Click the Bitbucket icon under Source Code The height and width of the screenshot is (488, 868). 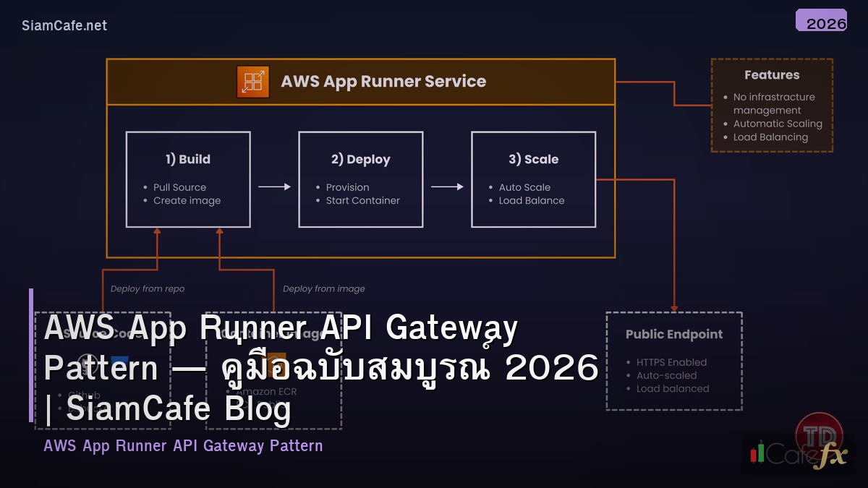point(119,361)
